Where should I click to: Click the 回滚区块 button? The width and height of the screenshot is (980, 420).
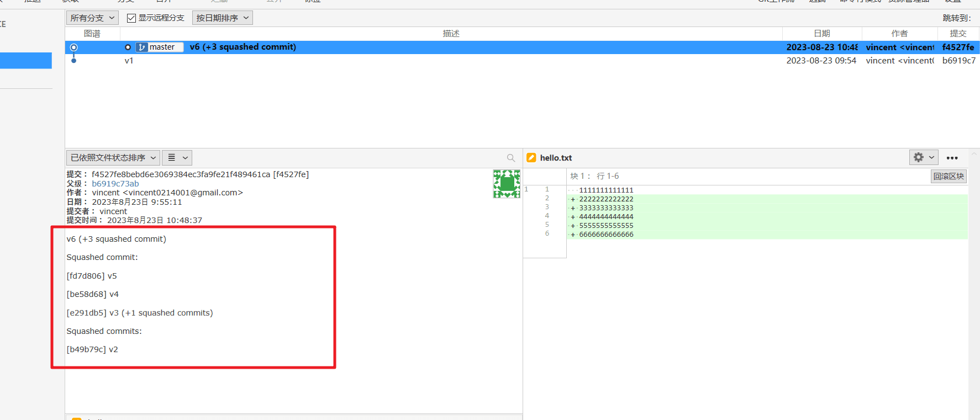point(949,177)
